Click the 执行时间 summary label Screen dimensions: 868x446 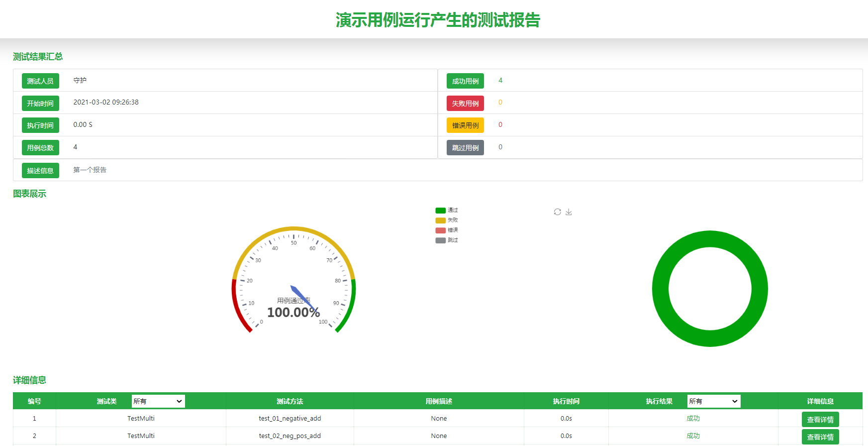coord(40,125)
